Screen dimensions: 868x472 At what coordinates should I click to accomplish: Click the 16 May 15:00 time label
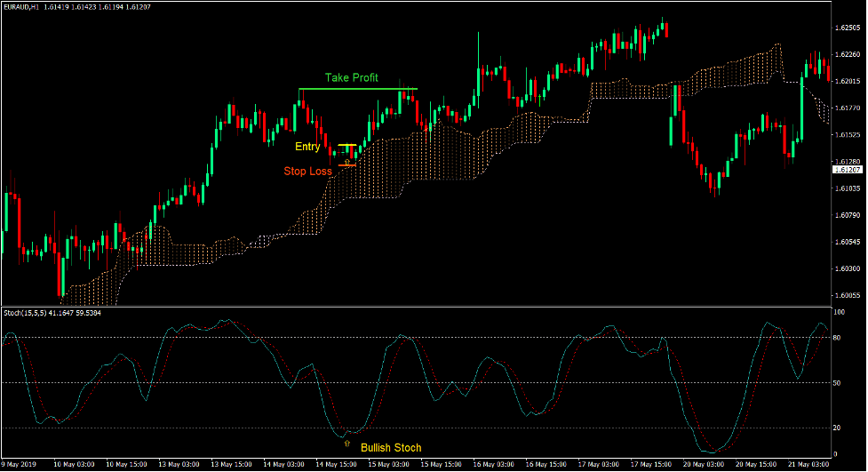tap(545, 464)
